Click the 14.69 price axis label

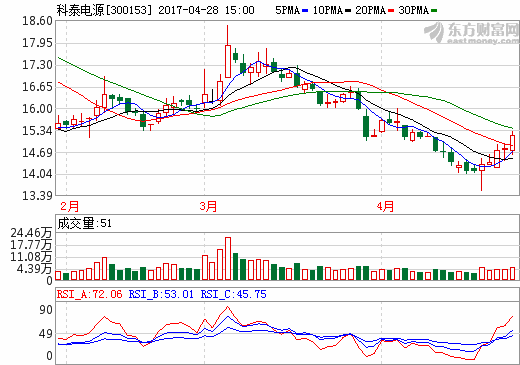click(x=37, y=153)
